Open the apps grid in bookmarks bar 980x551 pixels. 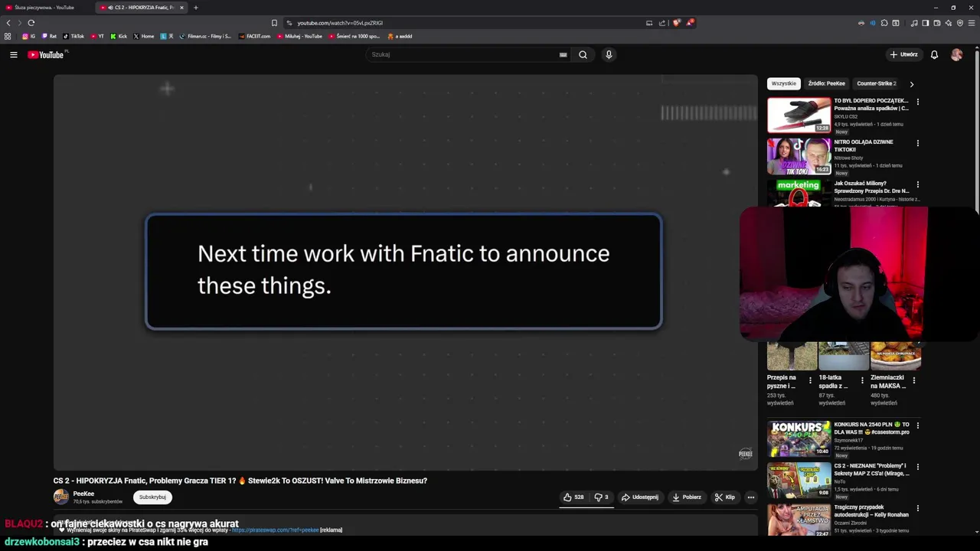click(8, 36)
